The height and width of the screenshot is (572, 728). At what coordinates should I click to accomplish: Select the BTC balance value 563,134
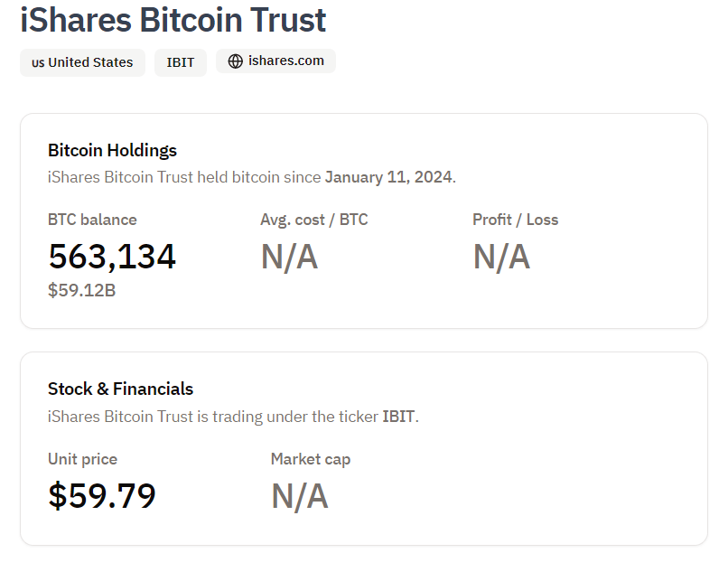coord(112,257)
